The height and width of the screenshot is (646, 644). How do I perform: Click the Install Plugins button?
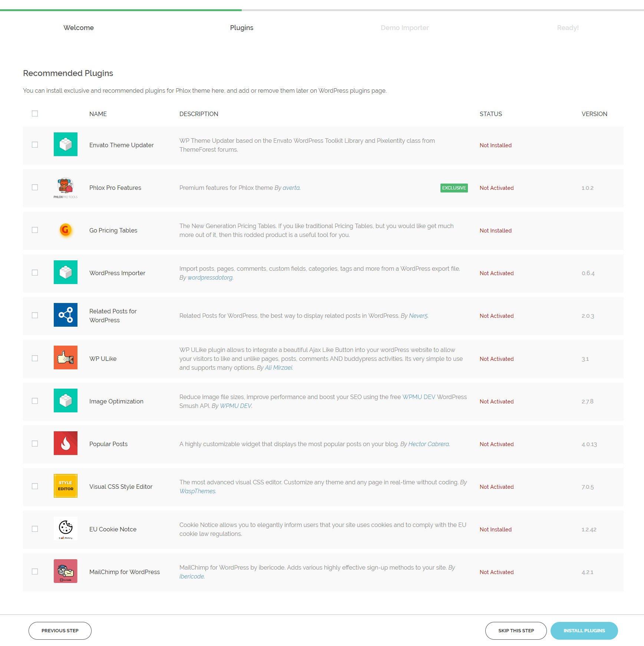point(584,631)
